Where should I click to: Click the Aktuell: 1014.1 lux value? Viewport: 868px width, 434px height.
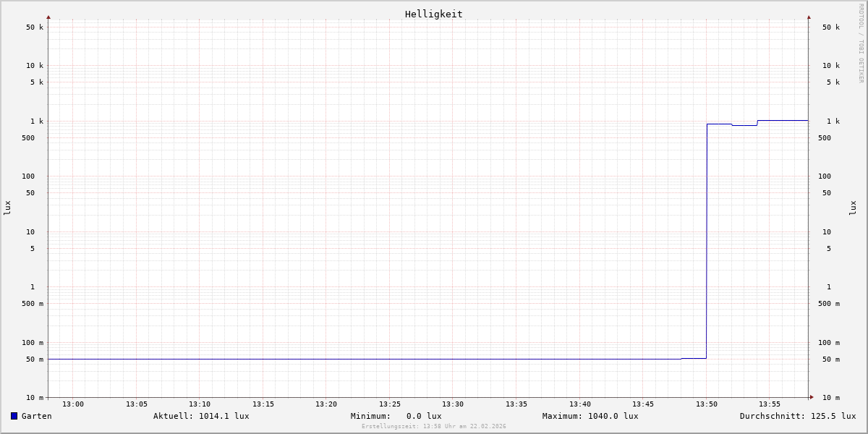201,416
